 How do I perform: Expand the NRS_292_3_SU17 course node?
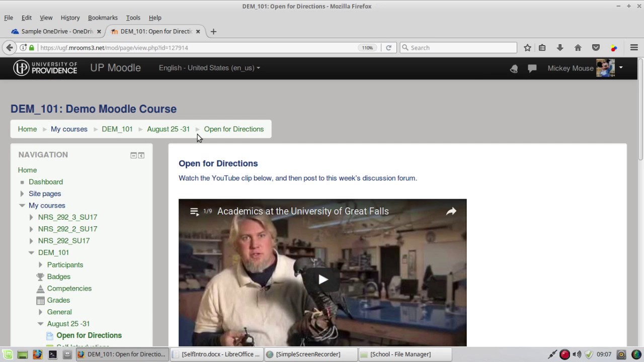click(x=31, y=217)
